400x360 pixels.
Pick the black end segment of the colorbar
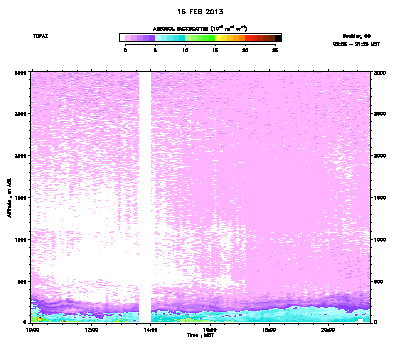click(278, 38)
